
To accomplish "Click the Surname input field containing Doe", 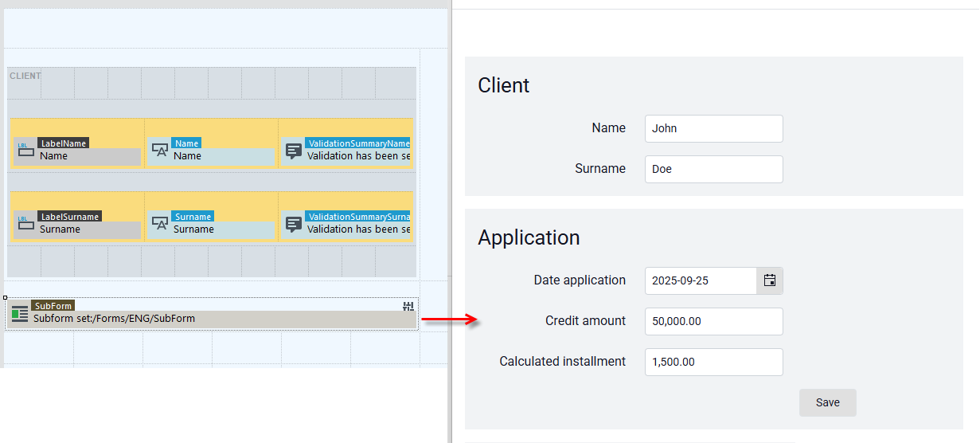I will click(714, 169).
